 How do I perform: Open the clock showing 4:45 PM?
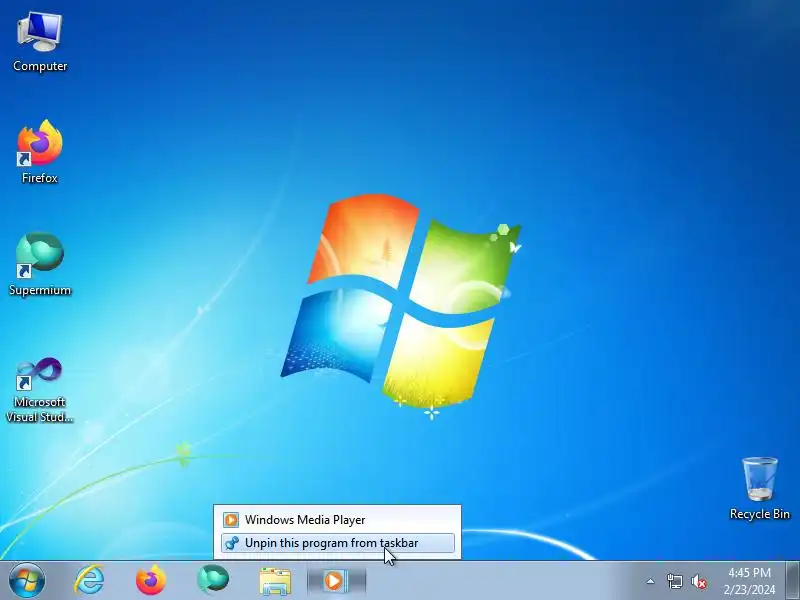tap(749, 581)
